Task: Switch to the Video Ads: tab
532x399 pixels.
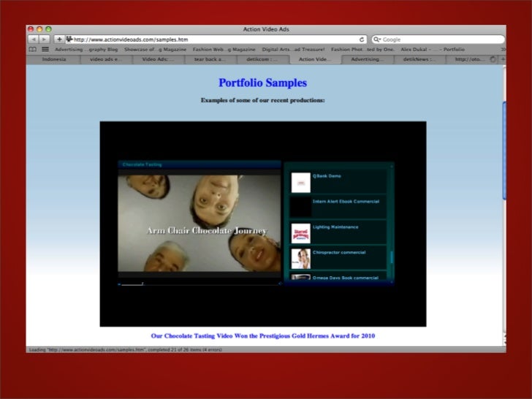Action: click(x=159, y=59)
